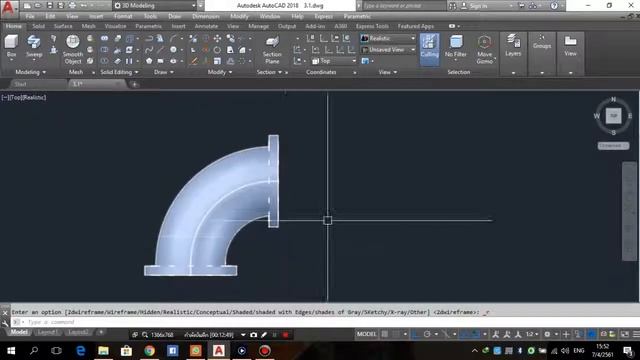Open AutoCAD from the Windows taskbar

tap(218, 351)
